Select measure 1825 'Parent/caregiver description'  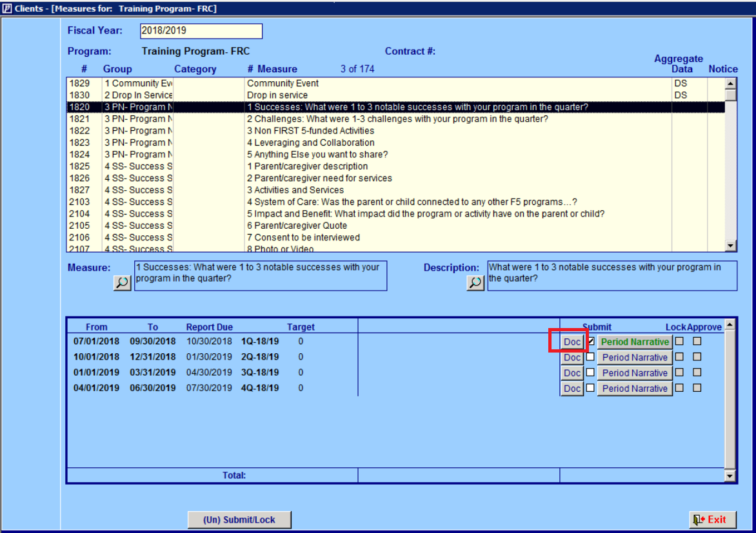[x=395, y=166]
